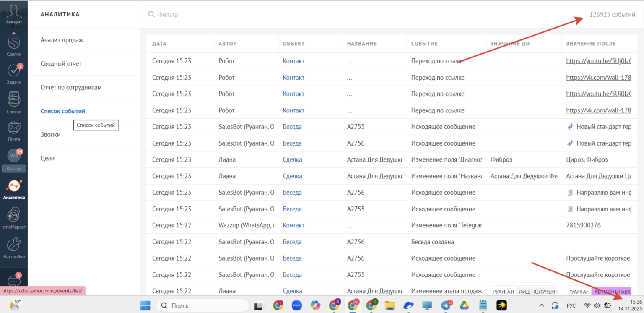Show hidden system tray icons chevron

(x=542, y=305)
